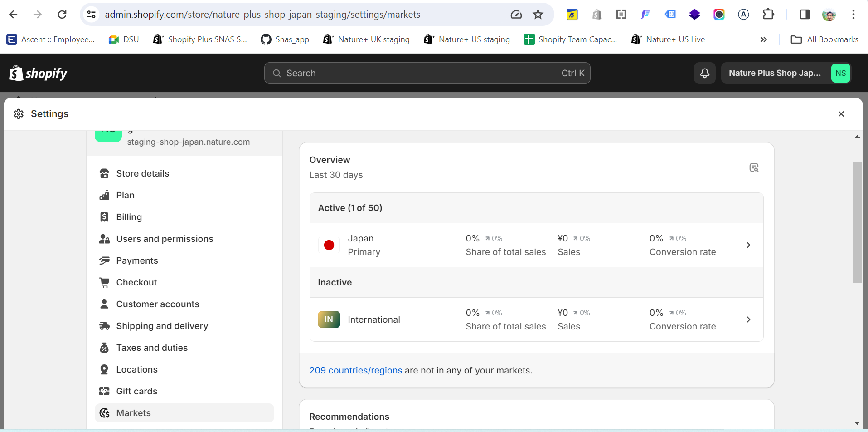Click the Shopify logo
Screen dimensions: 868x432
(38, 73)
